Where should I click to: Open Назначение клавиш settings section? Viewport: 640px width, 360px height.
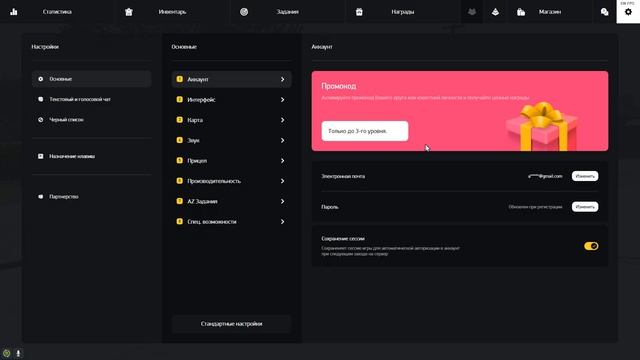(x=91, y=156)
